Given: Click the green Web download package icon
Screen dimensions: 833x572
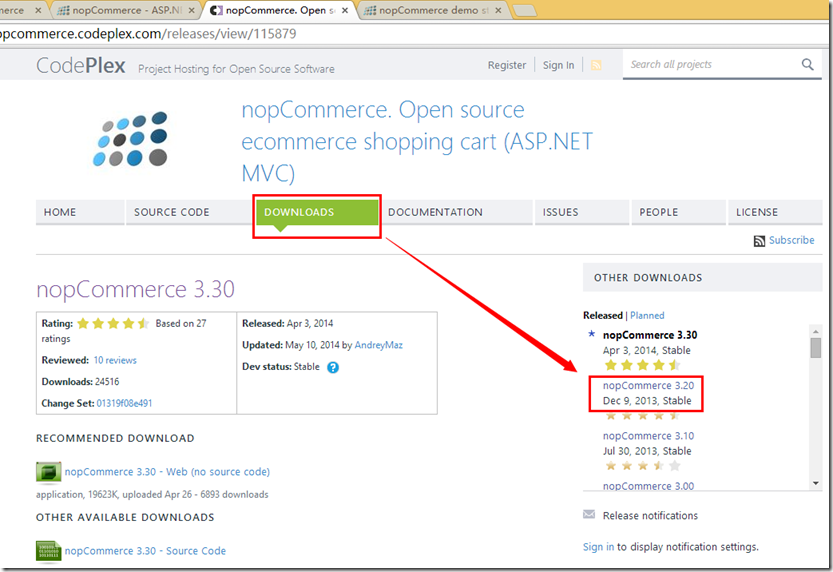Looking at the screenshot, I should [x=48, y=472].
